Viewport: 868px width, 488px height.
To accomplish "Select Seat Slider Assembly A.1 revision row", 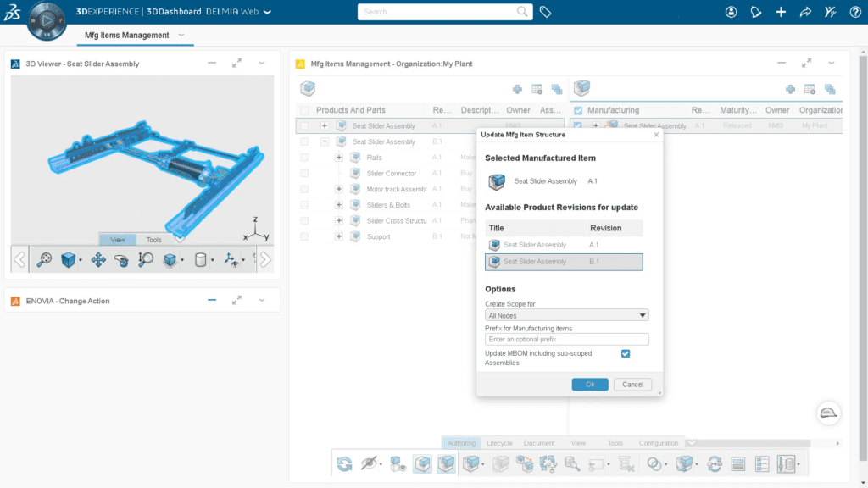I will 564,245.
